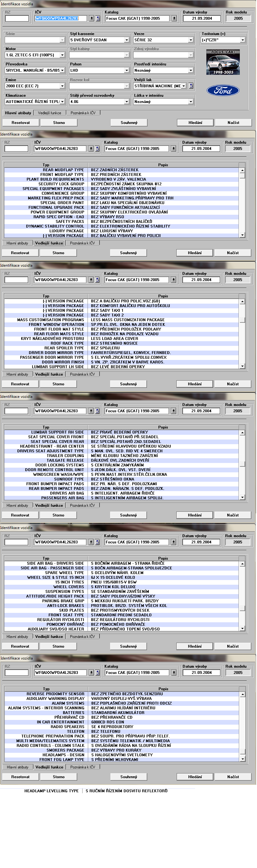Switch to Vedlejší funkce tab under Klimatizace
The width and height of the screenshot is (257, 868).
coord(49,113)
